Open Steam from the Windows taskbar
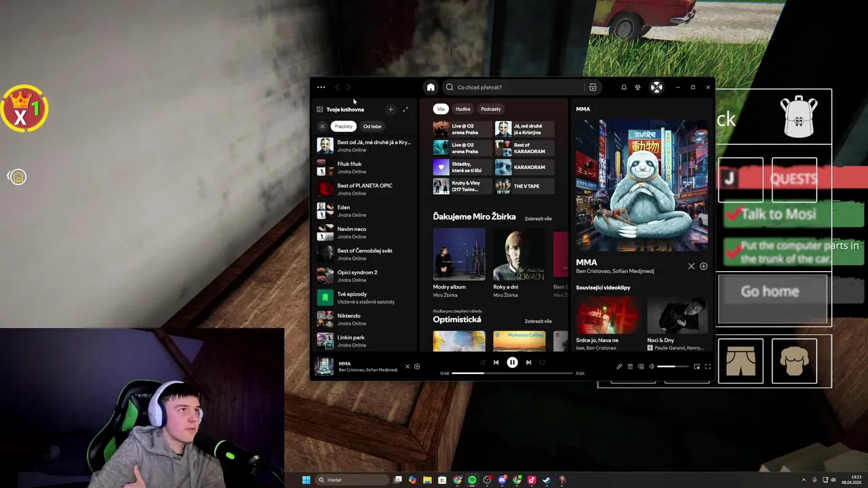 547,480
